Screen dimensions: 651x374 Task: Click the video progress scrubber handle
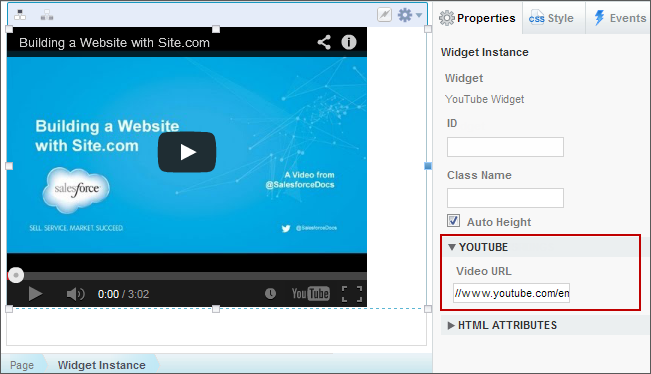tap(16, 275)
